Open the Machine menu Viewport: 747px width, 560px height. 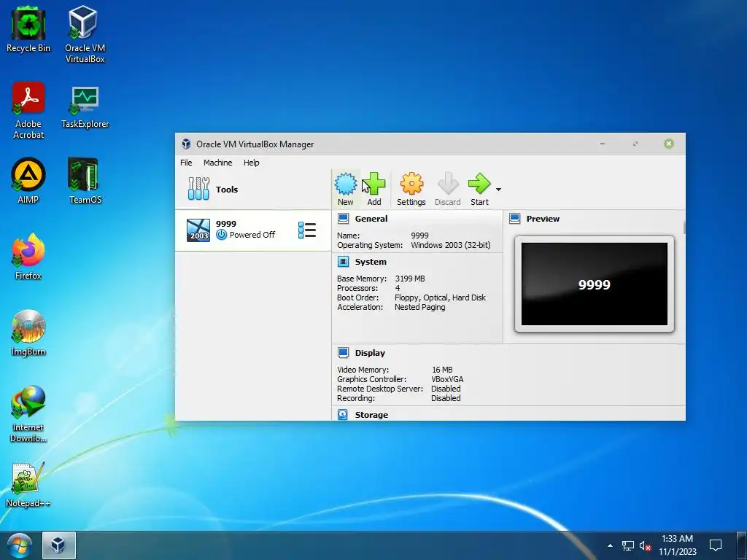217,163
